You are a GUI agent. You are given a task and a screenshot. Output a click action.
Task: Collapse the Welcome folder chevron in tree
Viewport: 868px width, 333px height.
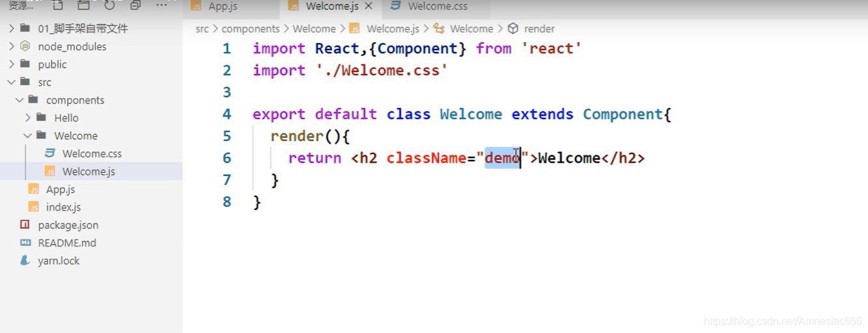28,135
